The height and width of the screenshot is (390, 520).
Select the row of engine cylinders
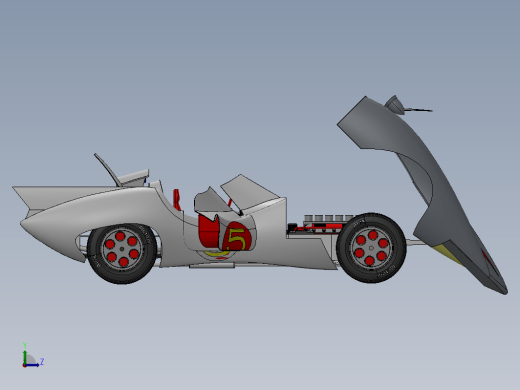[x=329, y=218]
